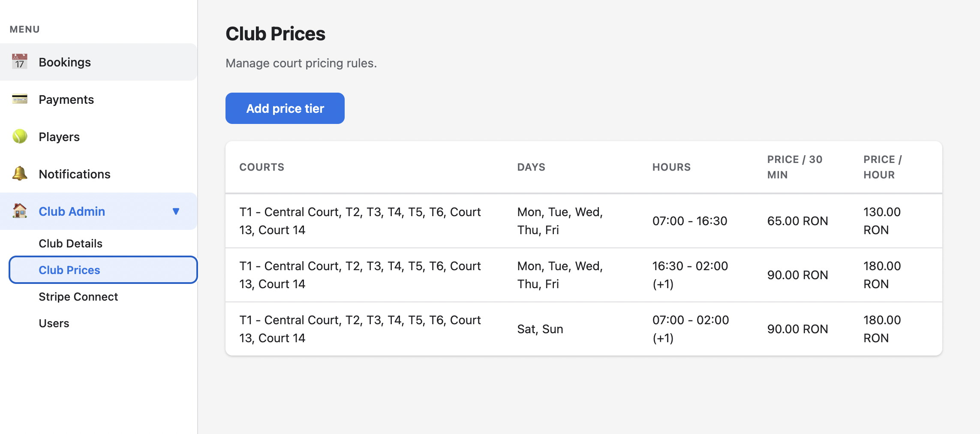Click the PRICE / HOUR column header

point(882,167)
